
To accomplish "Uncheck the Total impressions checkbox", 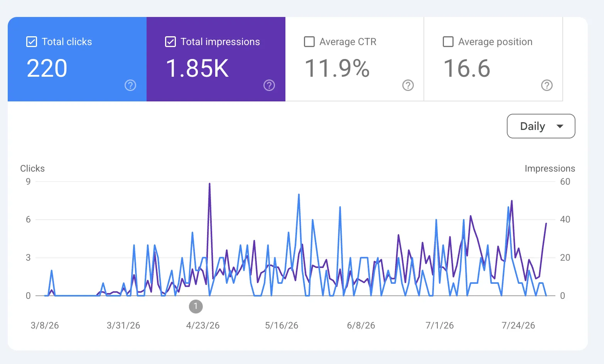I will pos(170,42).
